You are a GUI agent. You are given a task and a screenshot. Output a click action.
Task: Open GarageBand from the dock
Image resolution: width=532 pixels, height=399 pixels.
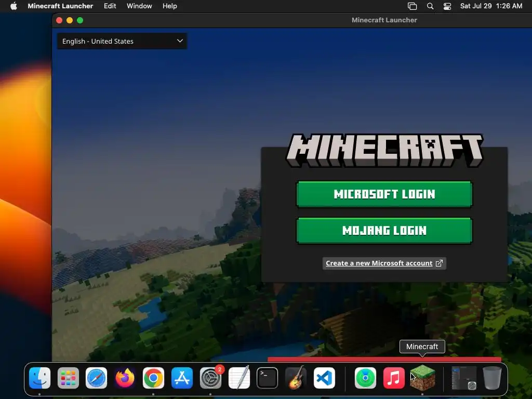(296, 378)
